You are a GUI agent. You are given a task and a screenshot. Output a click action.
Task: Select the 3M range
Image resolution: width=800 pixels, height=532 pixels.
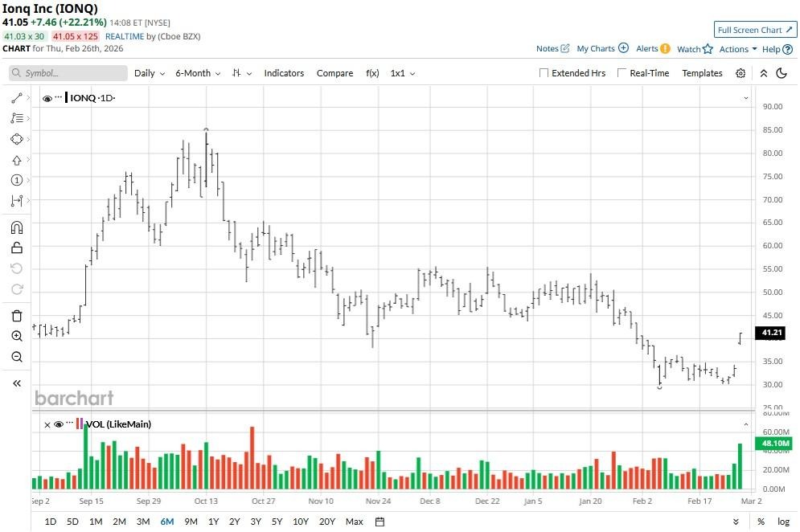coord(143,522)
